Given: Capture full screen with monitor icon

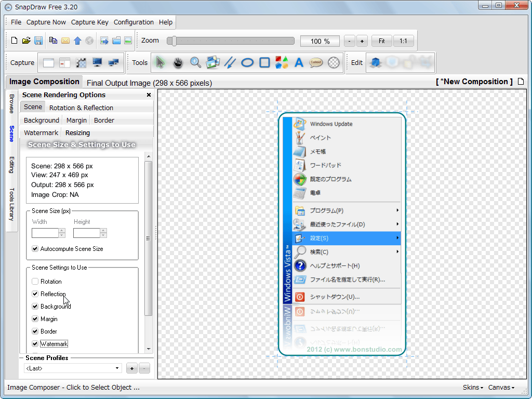Looking at the screenshot, I should click(x=97, y=62).
